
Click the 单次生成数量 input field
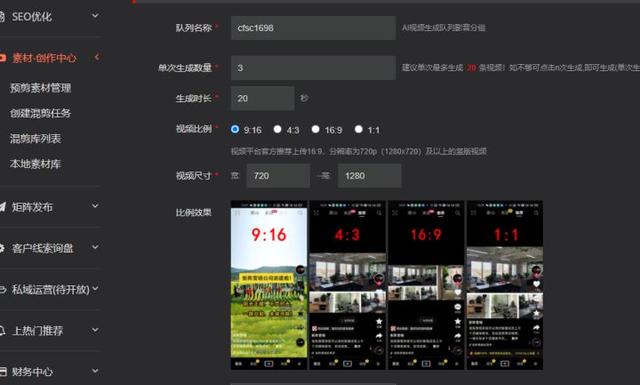click(x=313, y=68)
